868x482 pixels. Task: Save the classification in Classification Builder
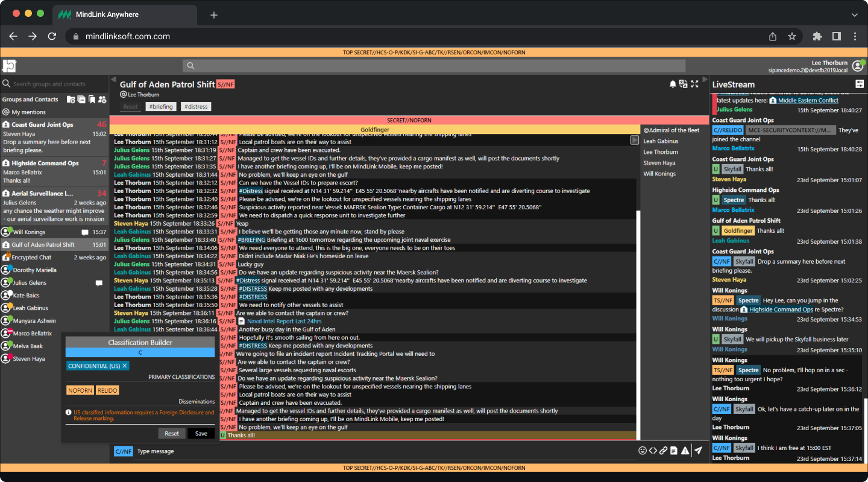click(x=201, y=433)
